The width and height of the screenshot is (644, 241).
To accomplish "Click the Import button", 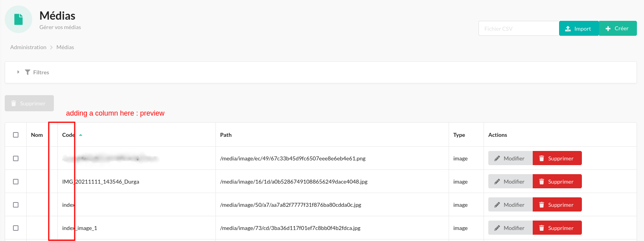I will coord(579,28).
